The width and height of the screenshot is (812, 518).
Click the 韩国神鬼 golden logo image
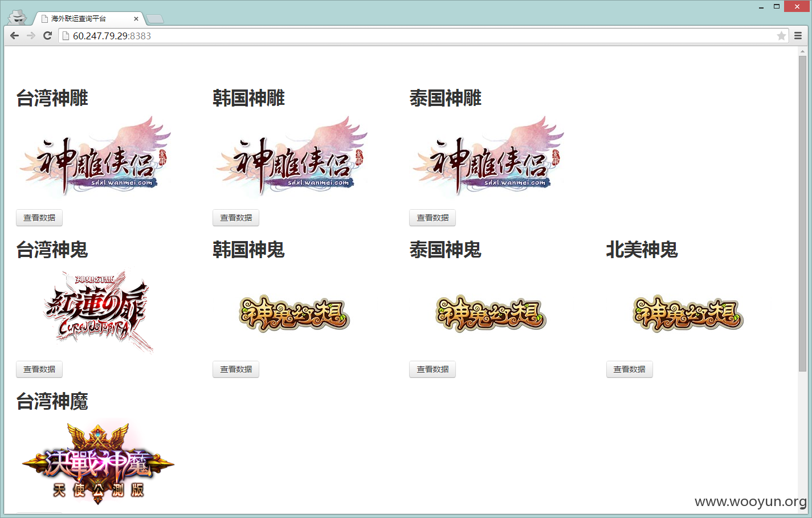click(x=294, y=313)
